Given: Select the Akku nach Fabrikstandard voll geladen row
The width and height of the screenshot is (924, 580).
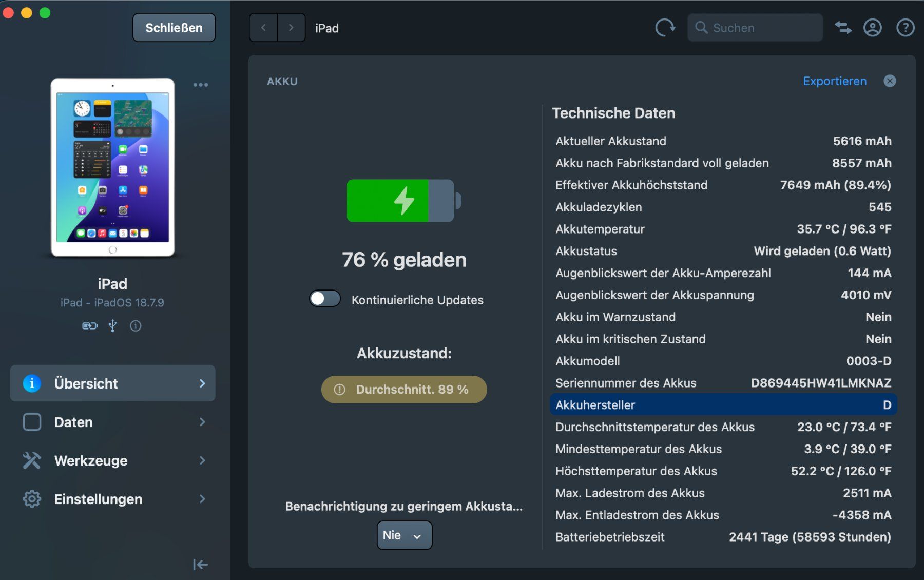Looking at the screenshot, I should point(723,163).
